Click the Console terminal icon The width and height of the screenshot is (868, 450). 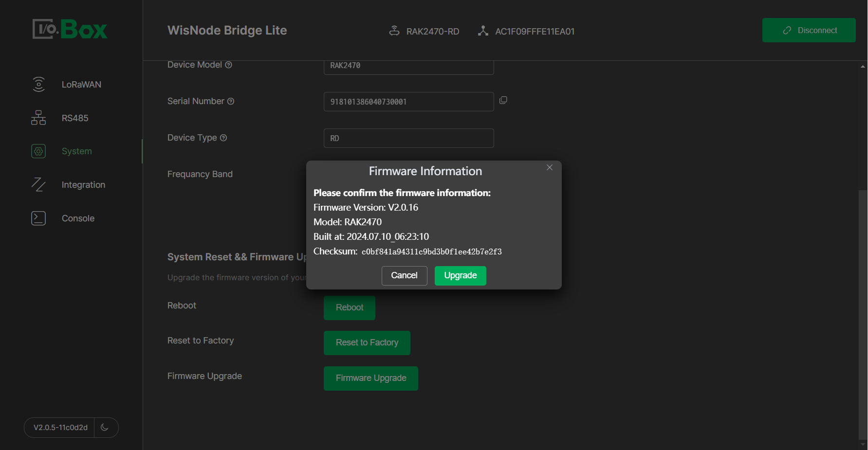click(x=38, y=218)
